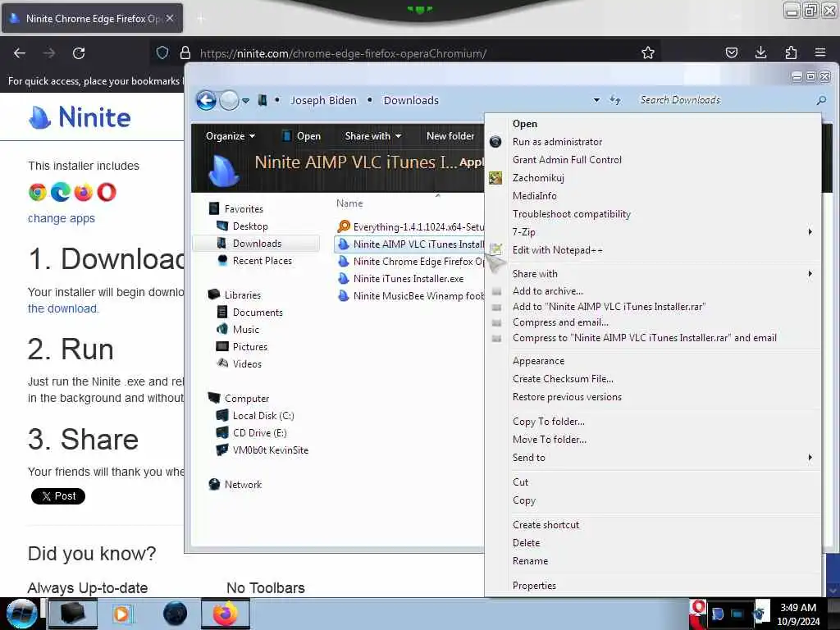The width and height of the screenshot is (840, 630).
Task: Open the Pictures library
Action: [250, 346]
